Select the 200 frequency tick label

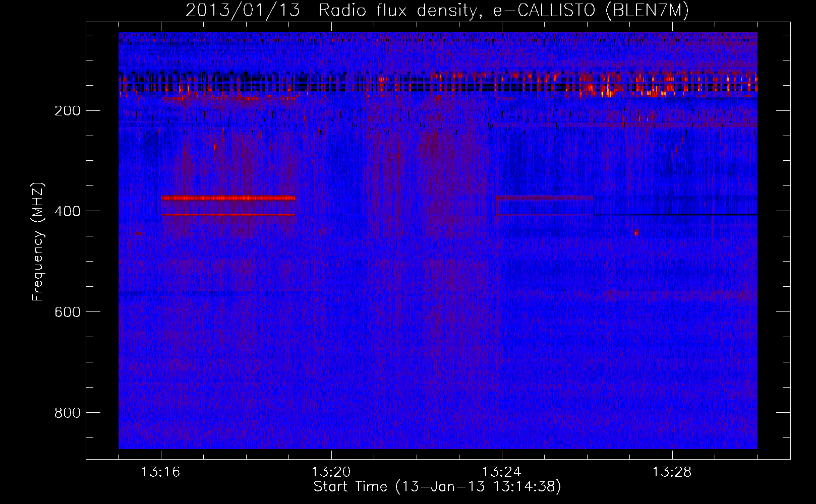point(68,111)
